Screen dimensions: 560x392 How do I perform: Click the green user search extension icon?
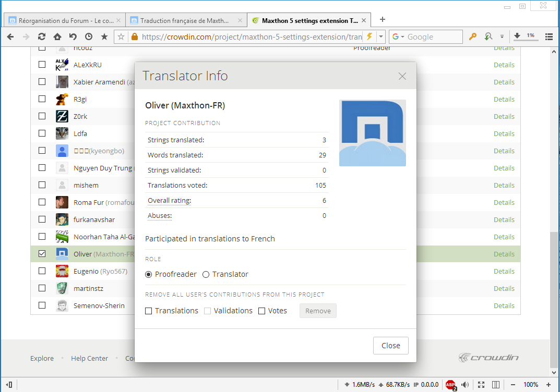[488, 36]
